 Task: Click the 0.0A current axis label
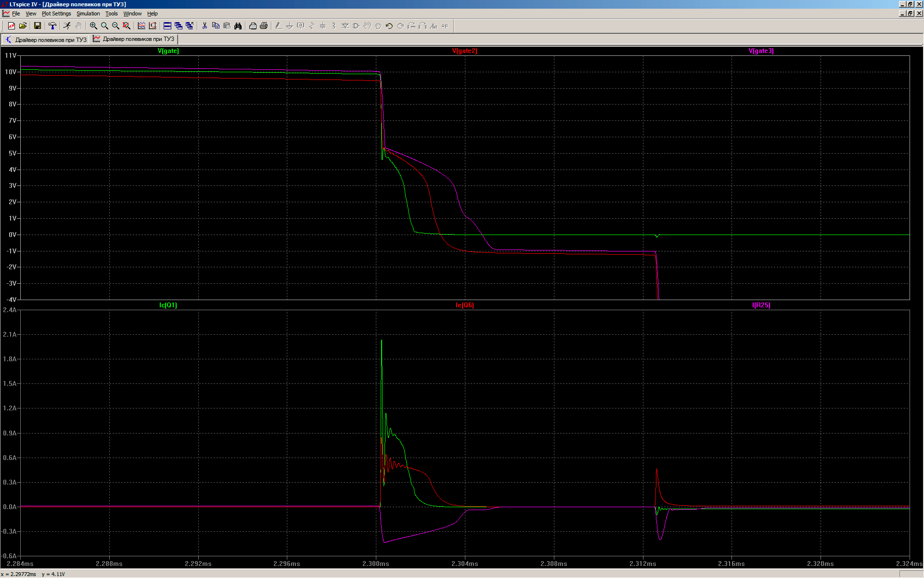tap(10, 507)
